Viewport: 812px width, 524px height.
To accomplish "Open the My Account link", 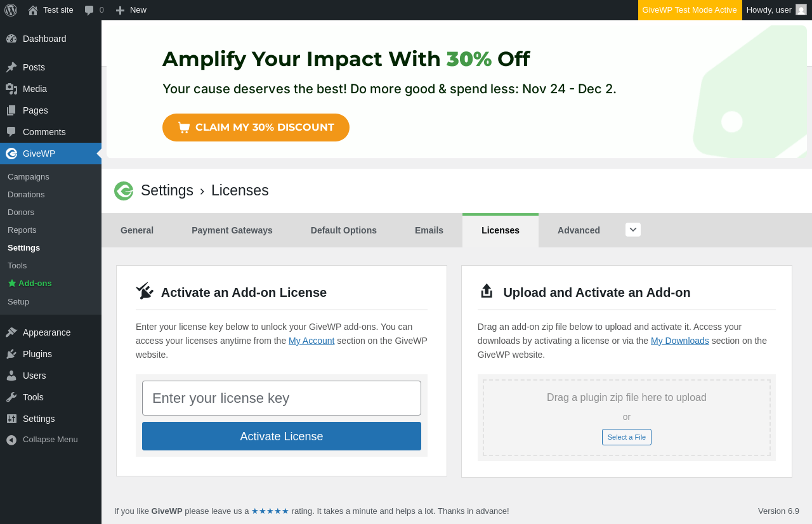I will [311, 341].
